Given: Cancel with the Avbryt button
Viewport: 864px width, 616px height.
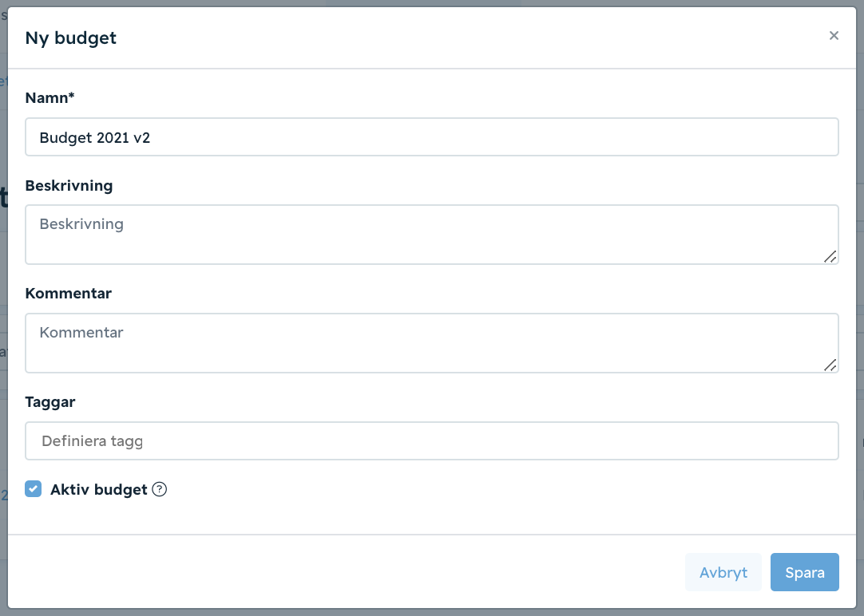Looking at the screenshot, I should point(723,572).
